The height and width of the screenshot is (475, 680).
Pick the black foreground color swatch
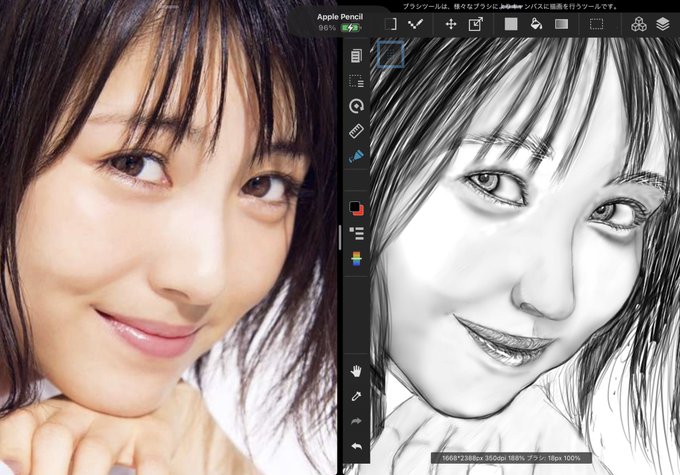[354, 206]
